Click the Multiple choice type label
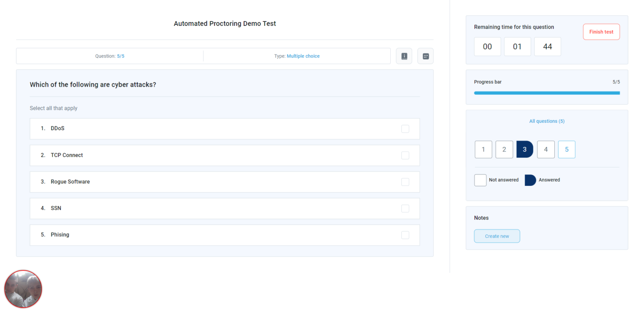Image resolution: width=644 pixels, height=310 pixels. 303,56
